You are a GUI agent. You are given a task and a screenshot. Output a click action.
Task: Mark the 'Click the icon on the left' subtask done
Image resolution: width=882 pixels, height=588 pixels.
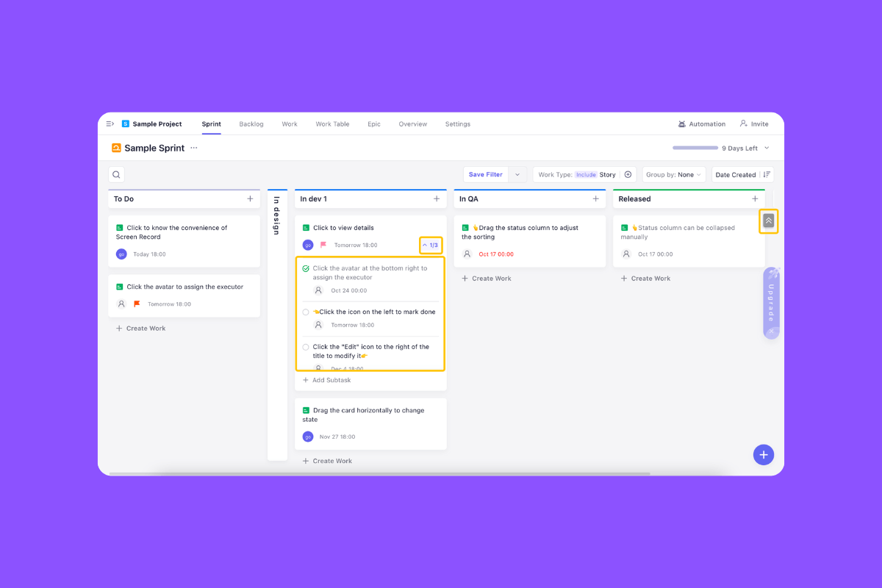tap(306, 312)
